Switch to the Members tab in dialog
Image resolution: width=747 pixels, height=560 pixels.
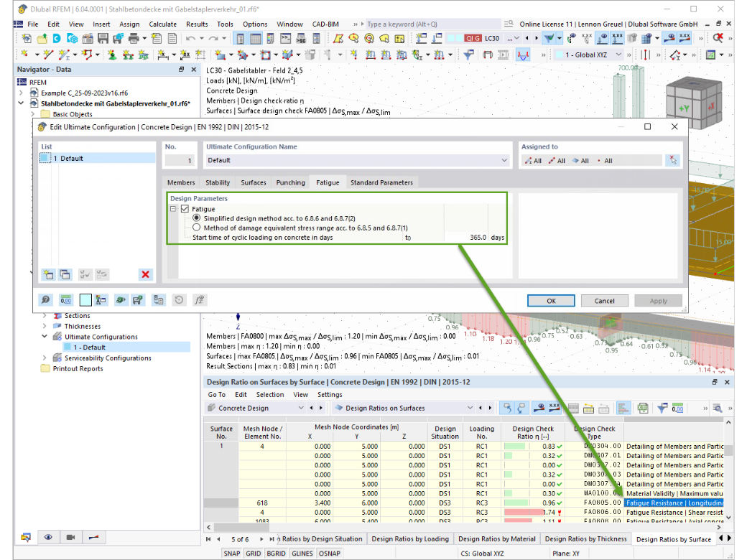181,182
